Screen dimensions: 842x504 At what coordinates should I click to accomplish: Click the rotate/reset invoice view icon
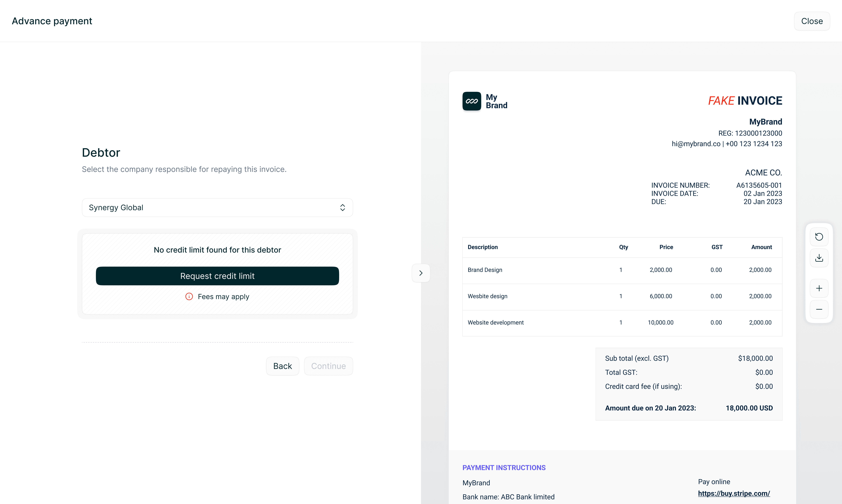[819, 237]
